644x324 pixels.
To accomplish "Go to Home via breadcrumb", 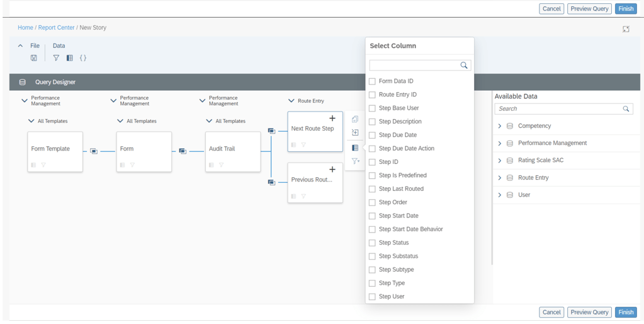I will click(25, 28).
